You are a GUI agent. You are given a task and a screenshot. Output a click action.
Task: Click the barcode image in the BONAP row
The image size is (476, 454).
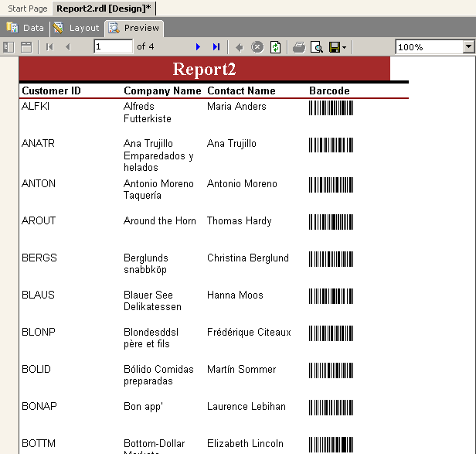331,408
